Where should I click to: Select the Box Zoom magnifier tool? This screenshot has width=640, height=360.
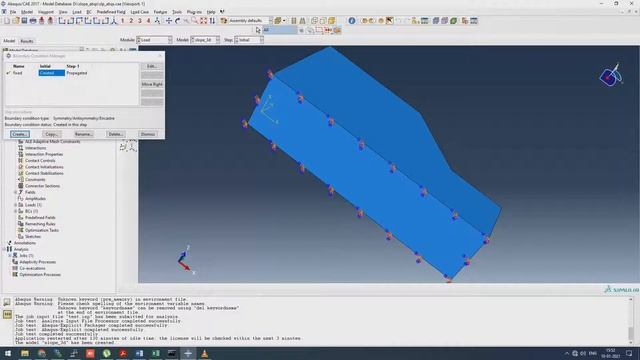pyautogui.click(x=195, y=21)
